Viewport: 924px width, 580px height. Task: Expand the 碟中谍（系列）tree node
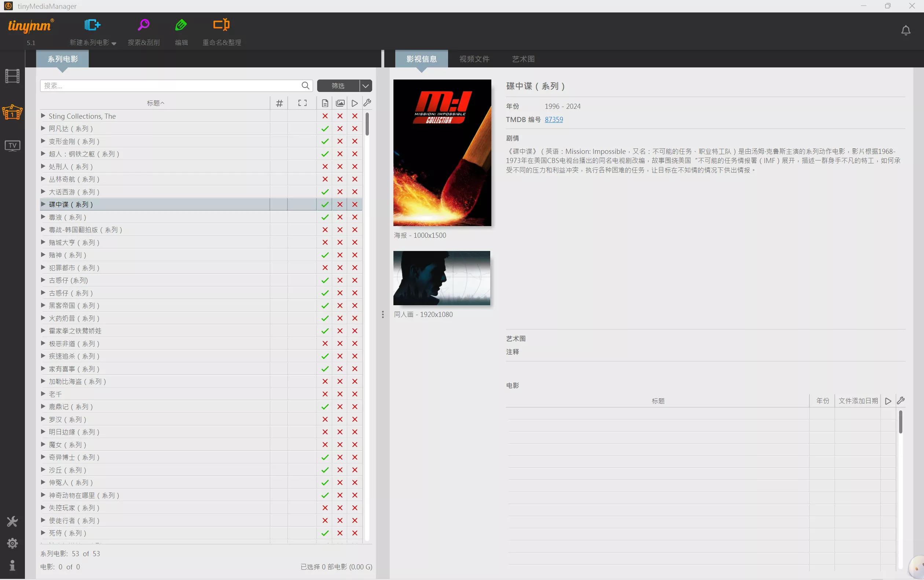tap(43, 204)
